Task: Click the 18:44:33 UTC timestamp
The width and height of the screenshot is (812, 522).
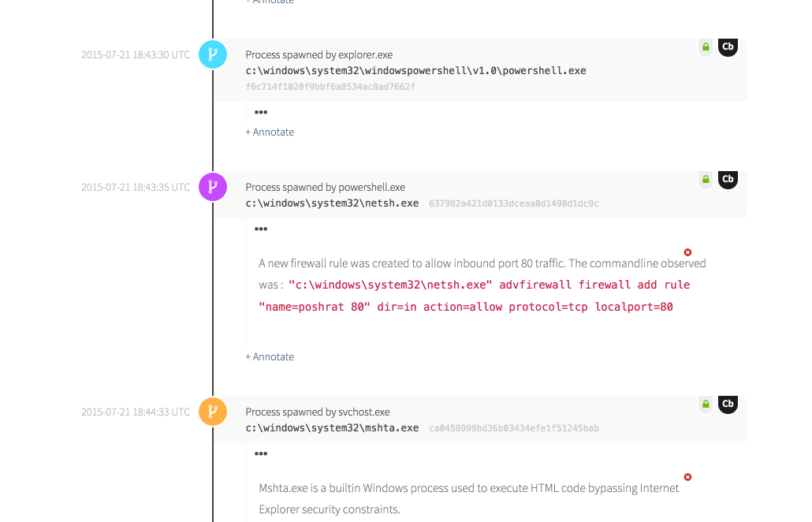Action: (x=136, y=412)
